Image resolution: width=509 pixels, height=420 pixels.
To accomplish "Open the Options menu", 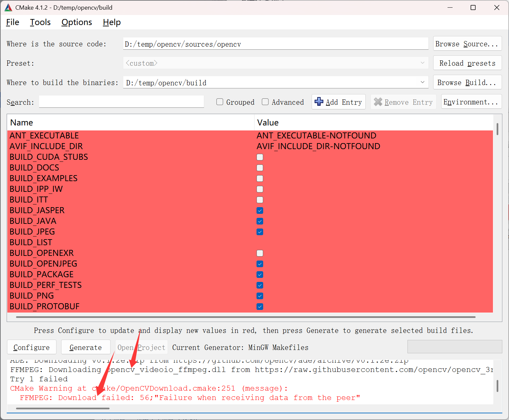I will pos(77,22).
